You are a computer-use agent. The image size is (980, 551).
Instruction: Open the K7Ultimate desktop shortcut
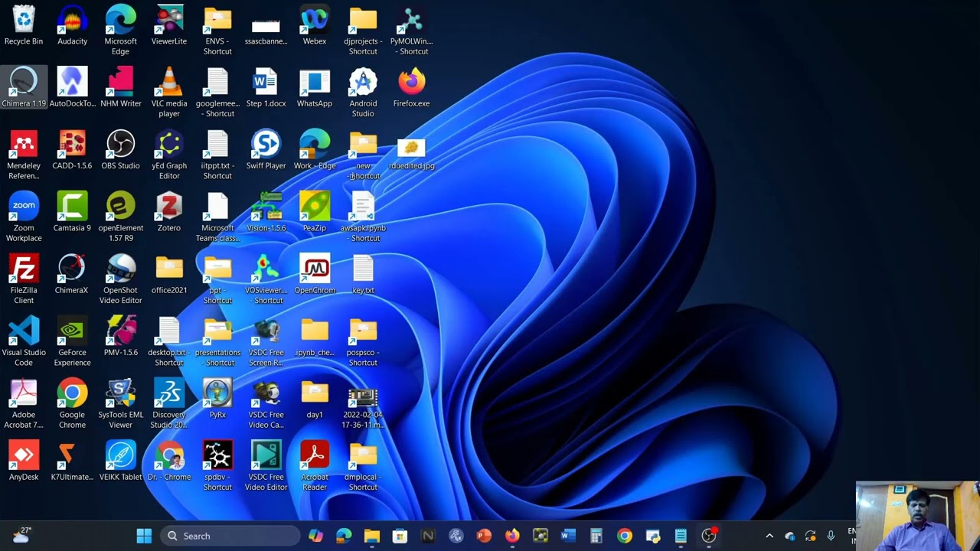point(72,461)
